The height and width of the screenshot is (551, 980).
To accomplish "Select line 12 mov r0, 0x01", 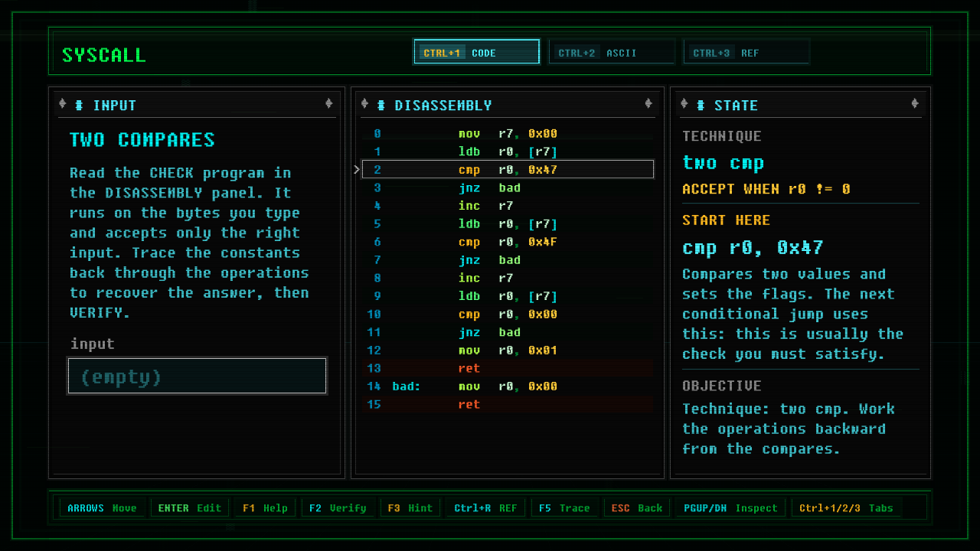I will tap(508, 350).
